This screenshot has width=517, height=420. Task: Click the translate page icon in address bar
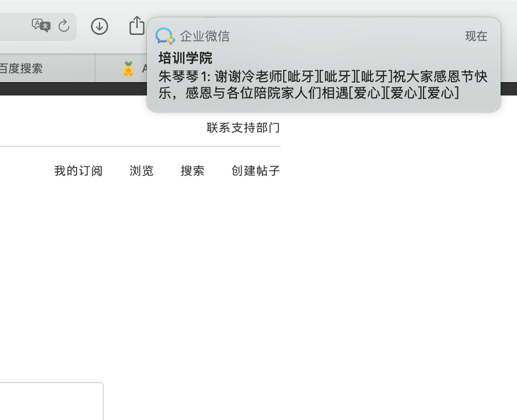click(x=41, y=25)
